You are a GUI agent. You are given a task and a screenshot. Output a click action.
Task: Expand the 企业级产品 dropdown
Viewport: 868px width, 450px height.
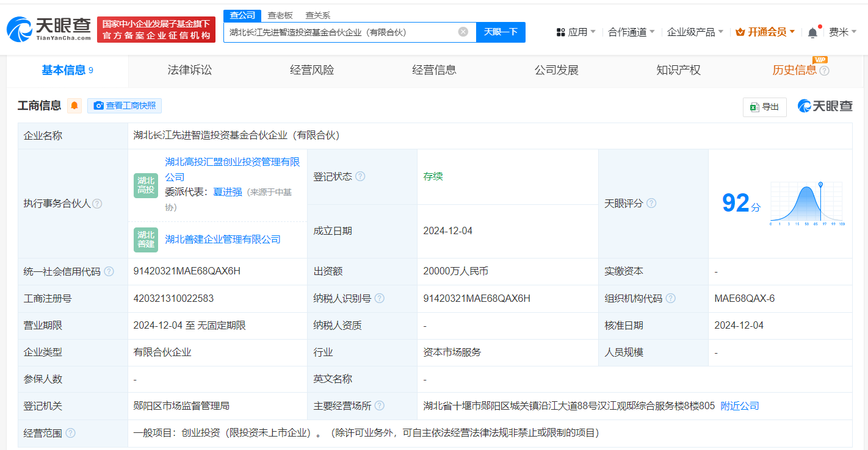tap(695, 32)
